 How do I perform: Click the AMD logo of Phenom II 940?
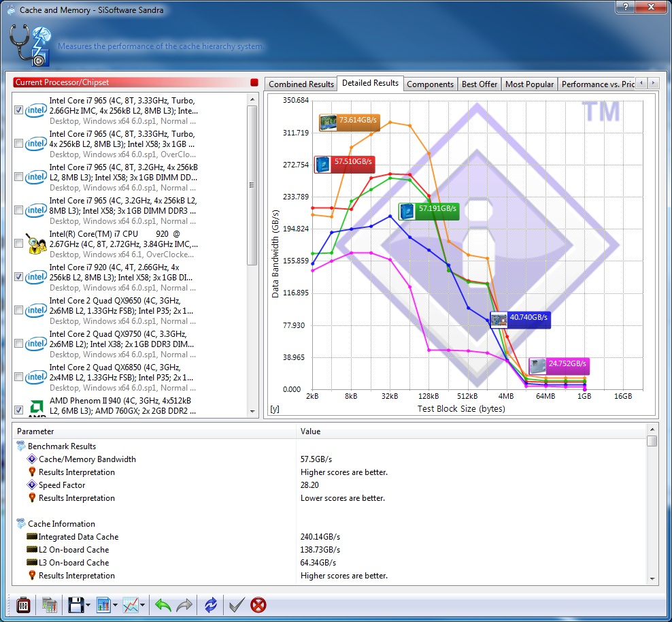[37, 408]
